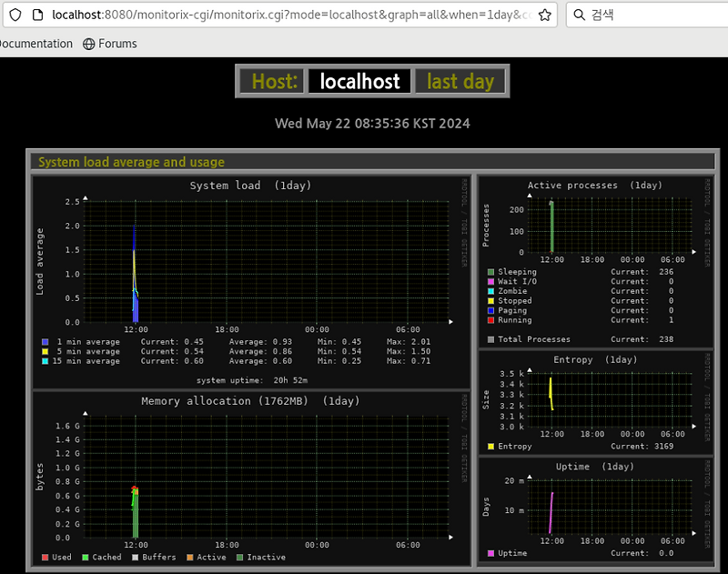
Task: Click the yellow 5 min average legend swatch
Action: click(x=45, y=351)
